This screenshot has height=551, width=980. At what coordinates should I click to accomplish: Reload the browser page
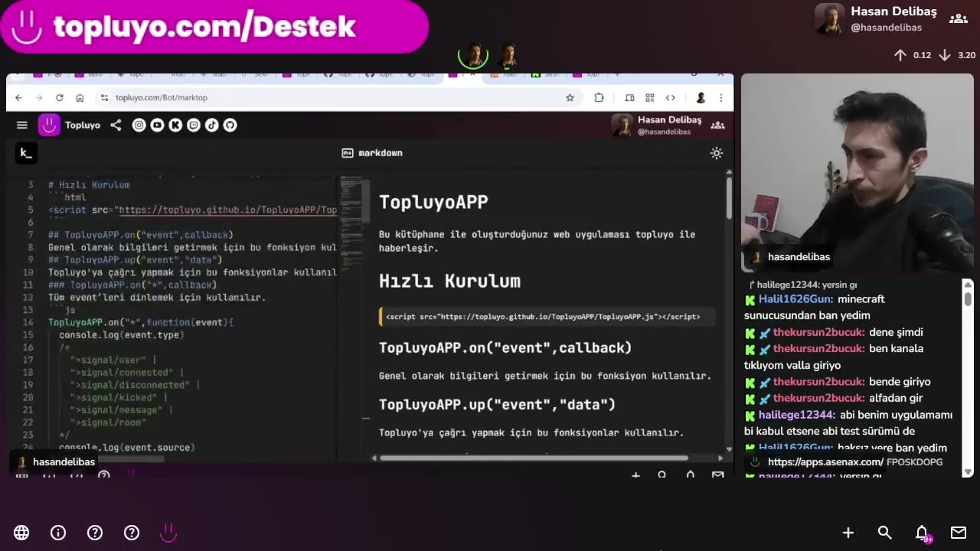(59, 97)
